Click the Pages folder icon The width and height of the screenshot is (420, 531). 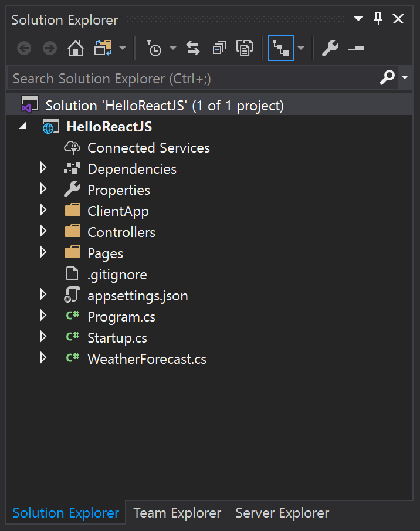[73, 252]
